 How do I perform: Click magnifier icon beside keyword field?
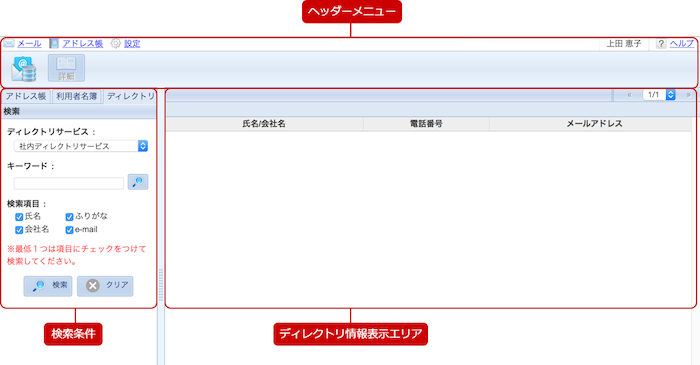(x=138, y=182)
